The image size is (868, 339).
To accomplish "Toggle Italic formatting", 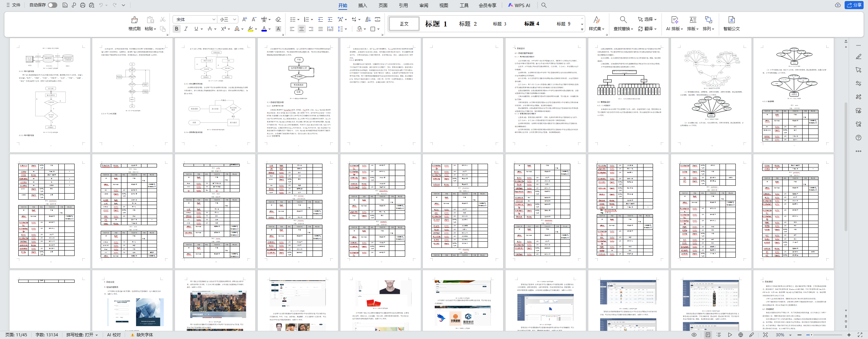I will coord(186,29).
